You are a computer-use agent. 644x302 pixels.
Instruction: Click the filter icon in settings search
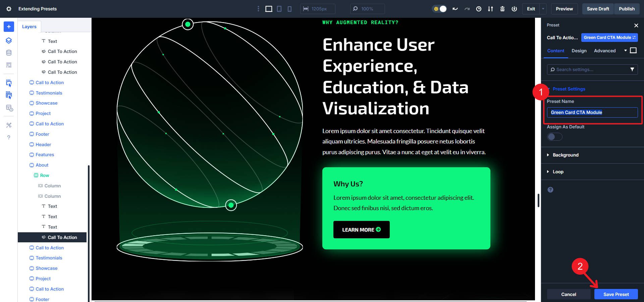pos(632,69)
